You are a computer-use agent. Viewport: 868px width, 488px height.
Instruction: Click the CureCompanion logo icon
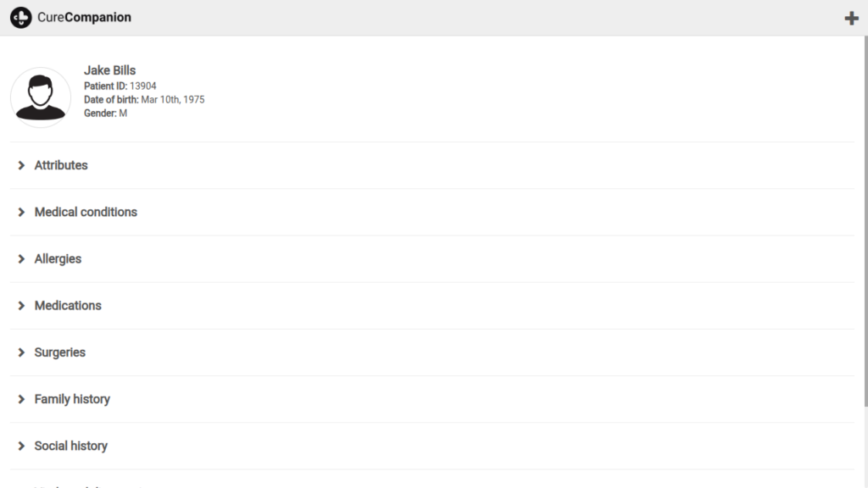[x=21, y=17]
